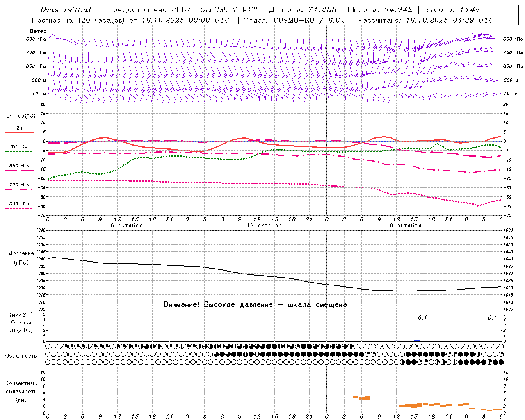Image resolution: width=525 pixels, height=420 pixels.
Task: Click the (гПа) unit label under Давление
Action: (x=21, y=262)
